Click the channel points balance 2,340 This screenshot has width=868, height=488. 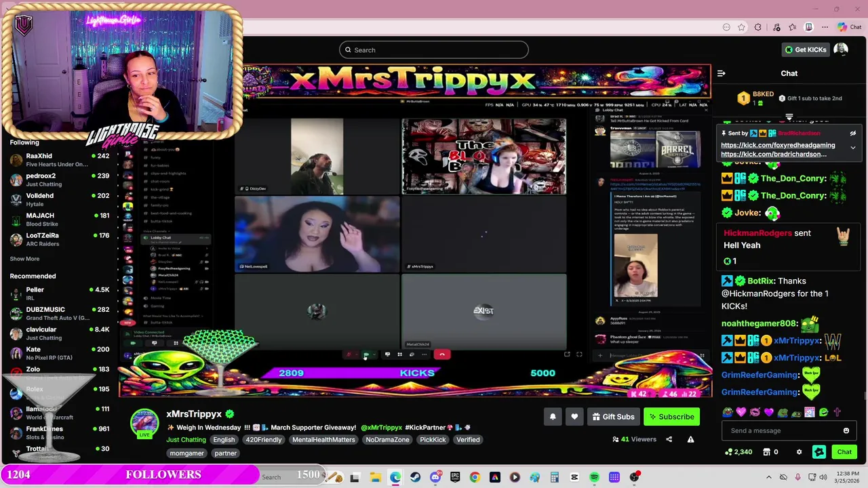738,452
